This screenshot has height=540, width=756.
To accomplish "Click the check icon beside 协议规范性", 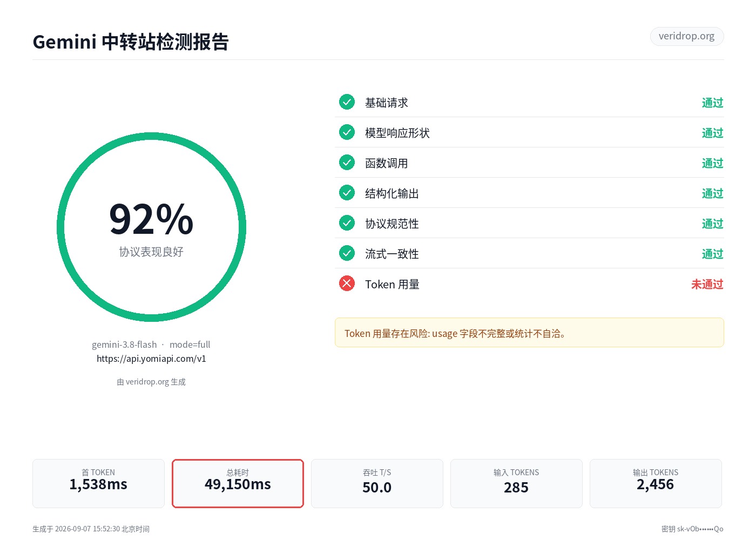I will tap(347, 223).
